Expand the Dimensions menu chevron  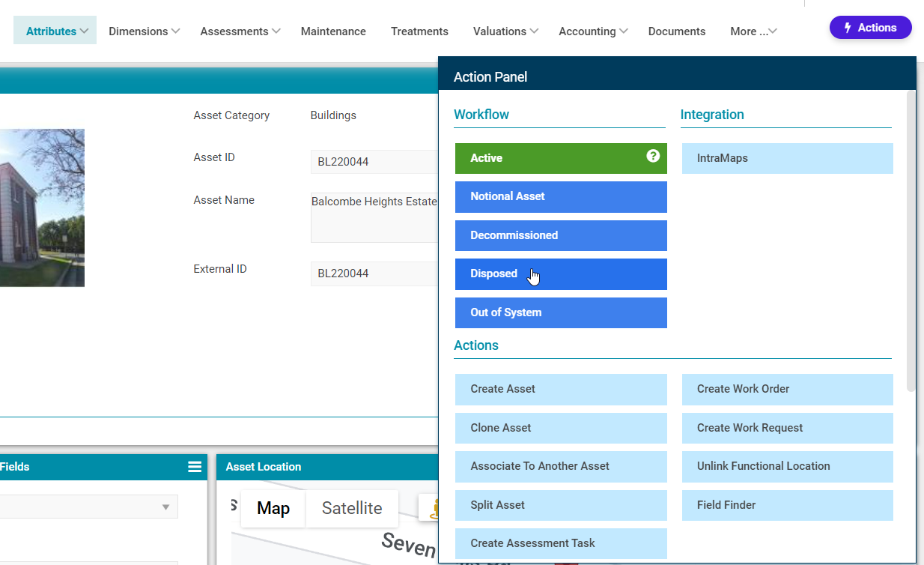(x=175, y=31)
